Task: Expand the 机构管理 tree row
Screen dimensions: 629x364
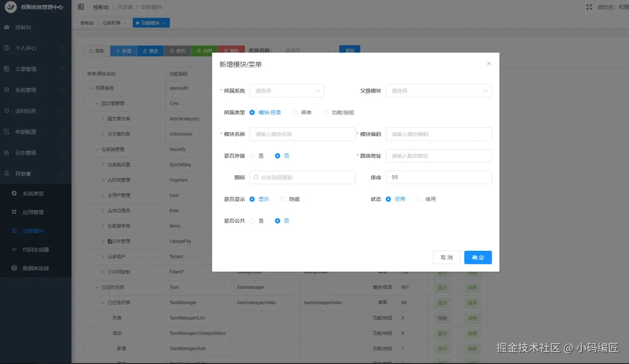Action: point(103,180)
